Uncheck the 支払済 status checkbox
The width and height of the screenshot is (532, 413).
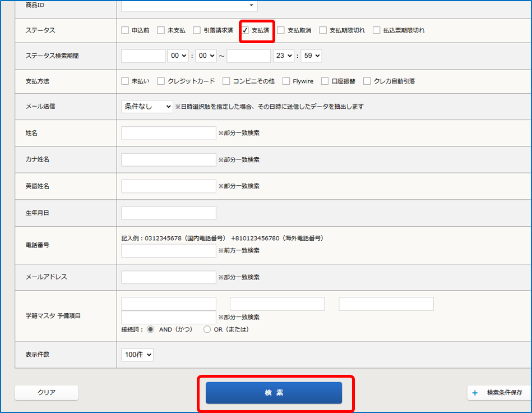coord(246,30)
